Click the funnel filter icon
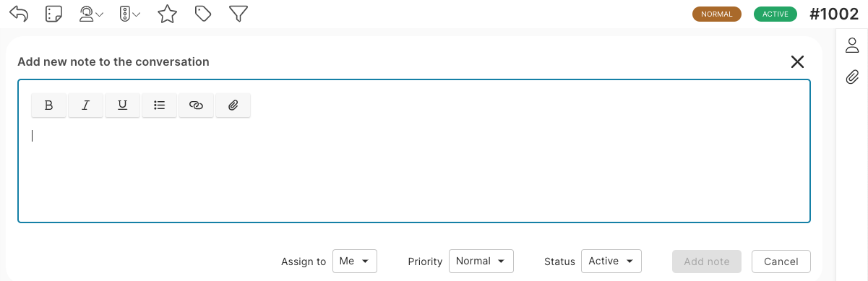This screenshot has width=868, height=281. pyautogui.click(x=239, y=14)
